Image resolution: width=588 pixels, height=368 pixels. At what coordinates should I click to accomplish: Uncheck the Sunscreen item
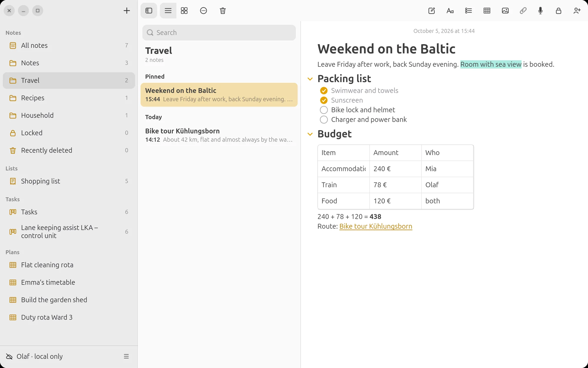tap(324, 100)
